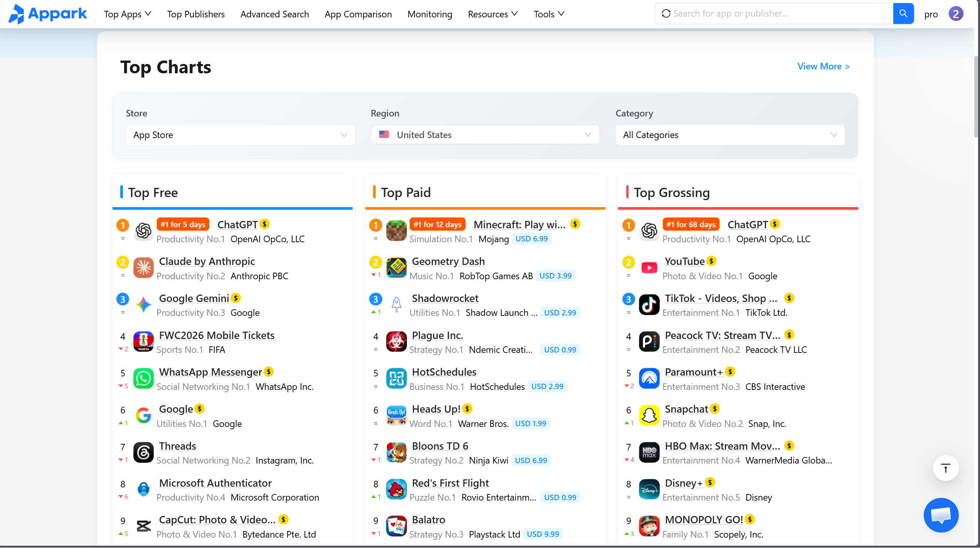The width and height of the screenshot is (980, 548).
Task: Click the page vertical scrollbar
Action: point(977,96)
